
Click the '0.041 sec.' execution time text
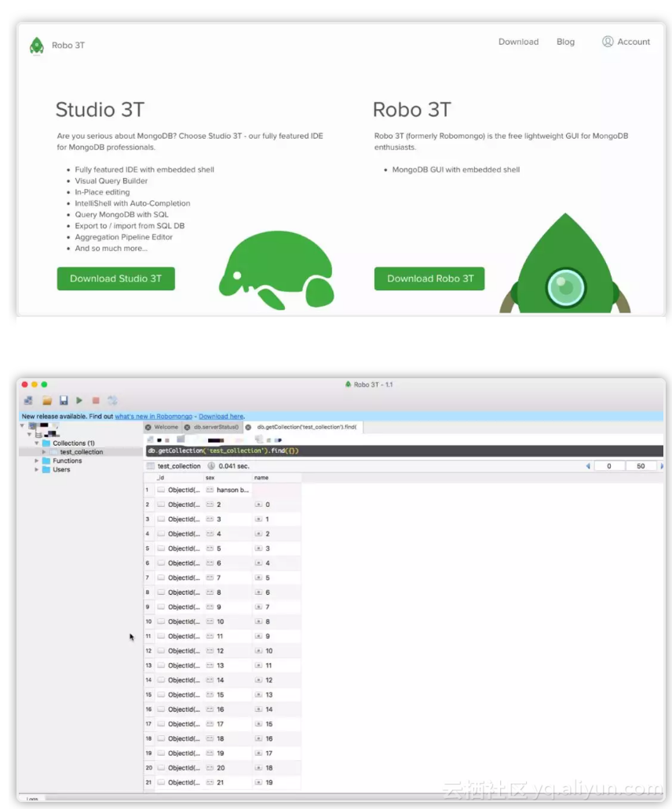click(234, 466)
